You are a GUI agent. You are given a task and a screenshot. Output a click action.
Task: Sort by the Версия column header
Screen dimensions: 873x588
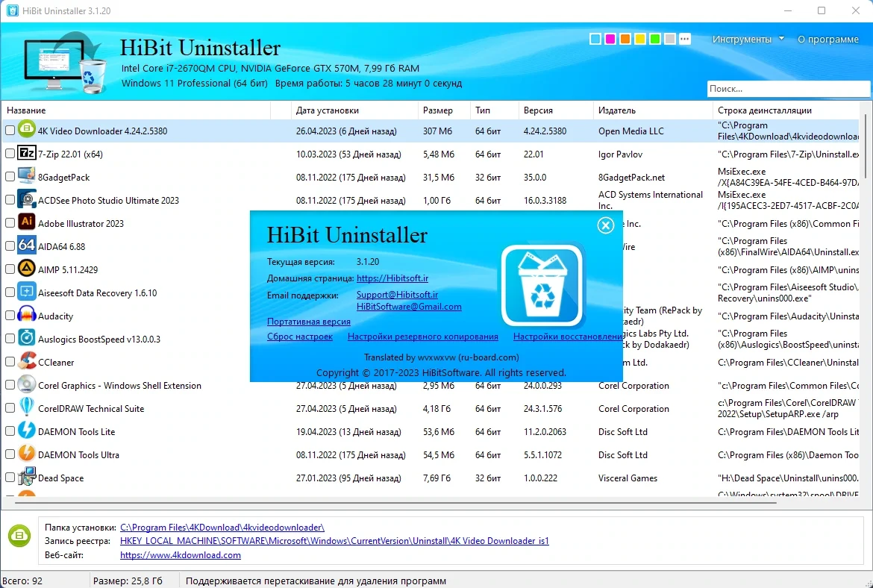[x=556, y=110]
